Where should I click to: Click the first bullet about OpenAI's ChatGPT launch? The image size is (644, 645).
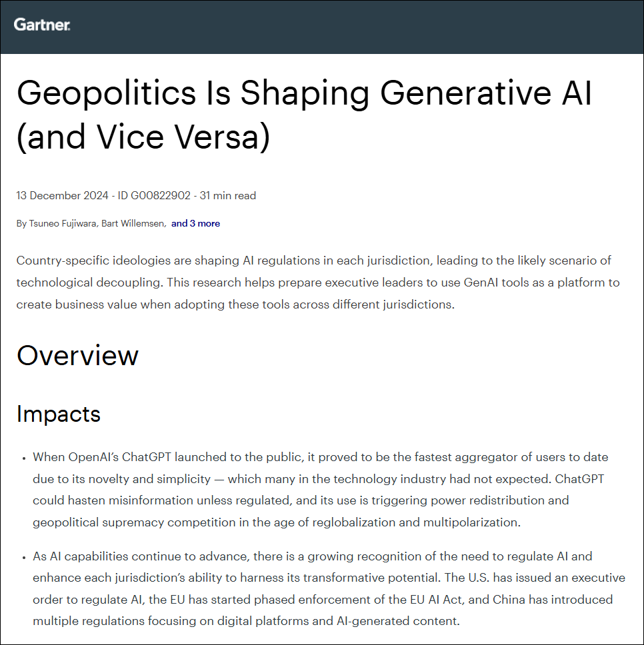(321, 490)
